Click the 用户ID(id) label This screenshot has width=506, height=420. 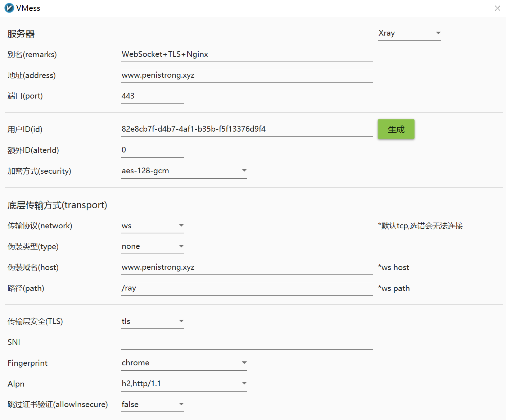(x=25, y=129)
